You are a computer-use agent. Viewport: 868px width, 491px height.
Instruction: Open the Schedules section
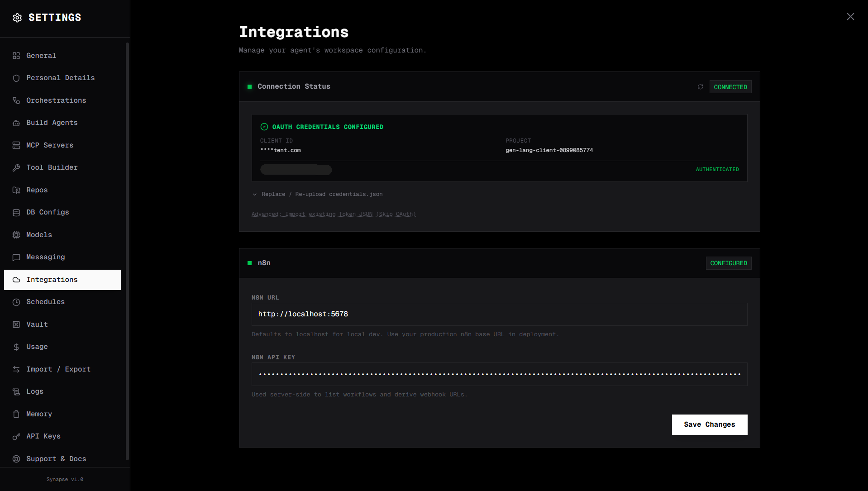[x=62, y=302]
